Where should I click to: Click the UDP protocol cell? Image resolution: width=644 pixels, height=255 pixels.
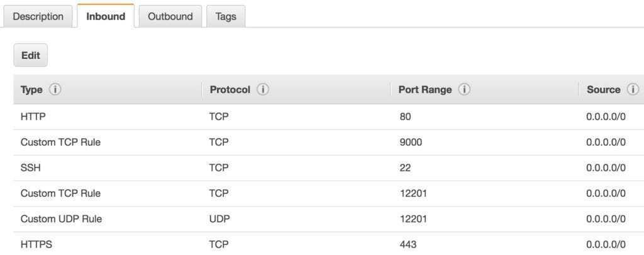pos(219,219)
